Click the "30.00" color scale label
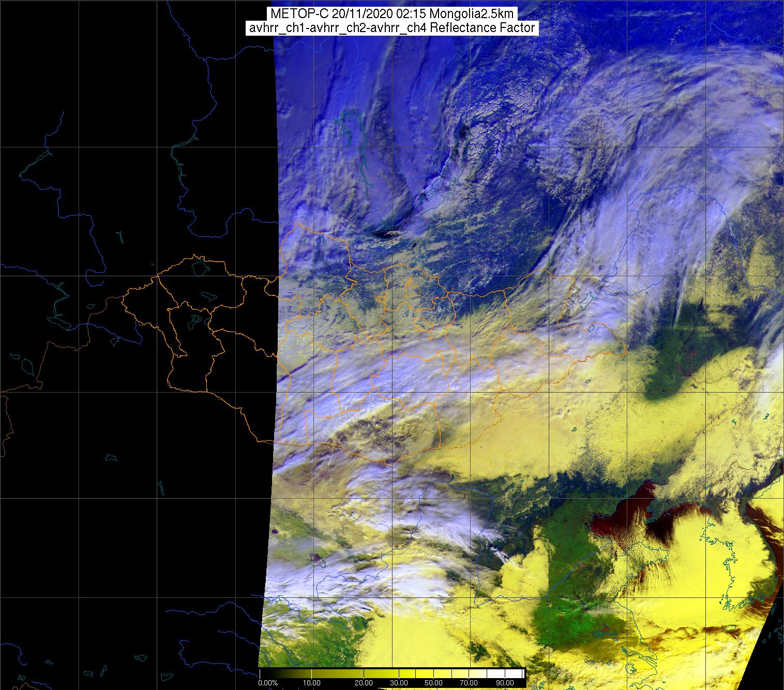The width and height of the screenshot is (784, 690). coord(398,683)
